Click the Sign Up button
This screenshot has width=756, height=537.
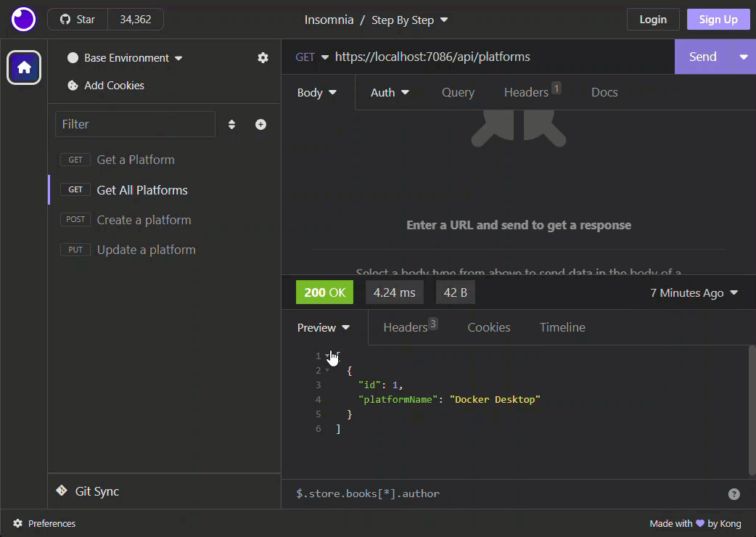(718, 20)
